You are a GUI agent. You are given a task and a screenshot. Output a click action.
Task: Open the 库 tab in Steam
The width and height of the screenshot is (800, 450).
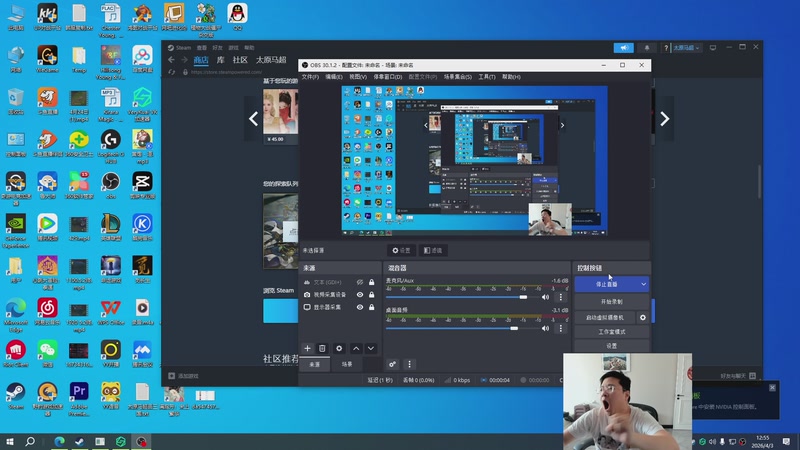220,60
